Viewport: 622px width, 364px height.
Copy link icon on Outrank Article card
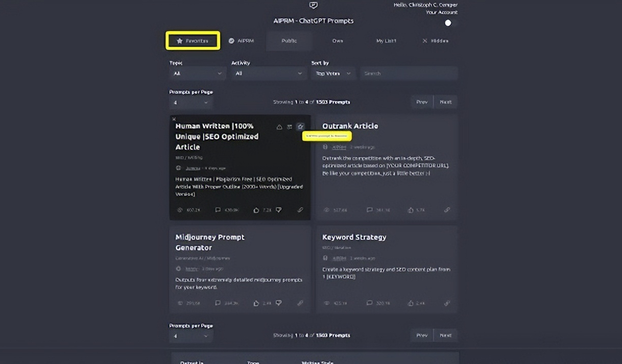point(447,210)
